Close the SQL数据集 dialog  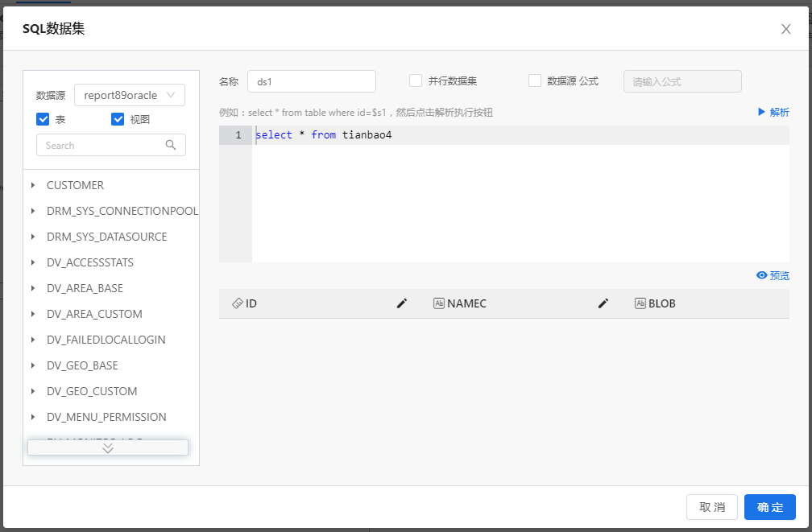tap(785, 29)
